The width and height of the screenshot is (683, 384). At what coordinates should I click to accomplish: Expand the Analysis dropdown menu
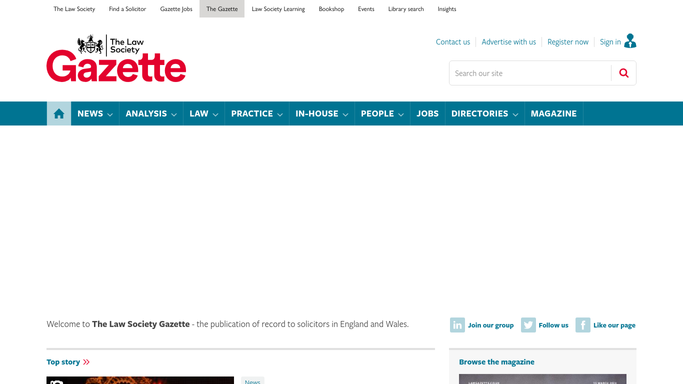tap(151, 114)
